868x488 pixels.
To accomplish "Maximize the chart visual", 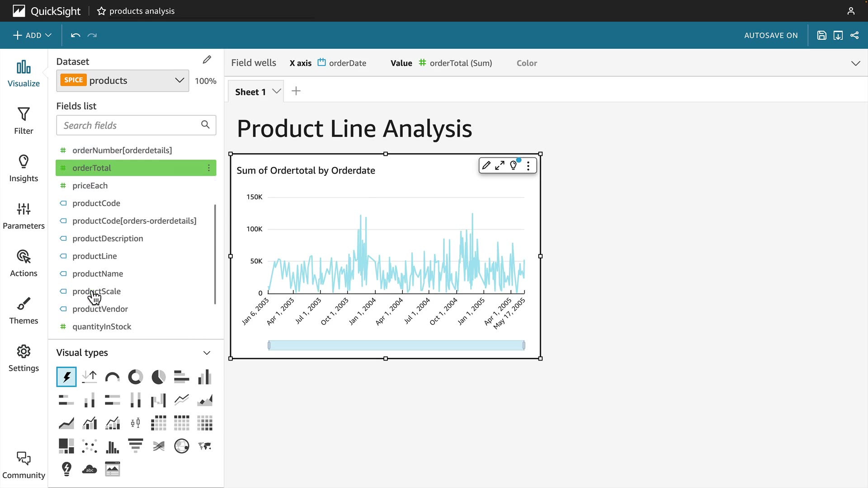I will click(x=500, y=165).
